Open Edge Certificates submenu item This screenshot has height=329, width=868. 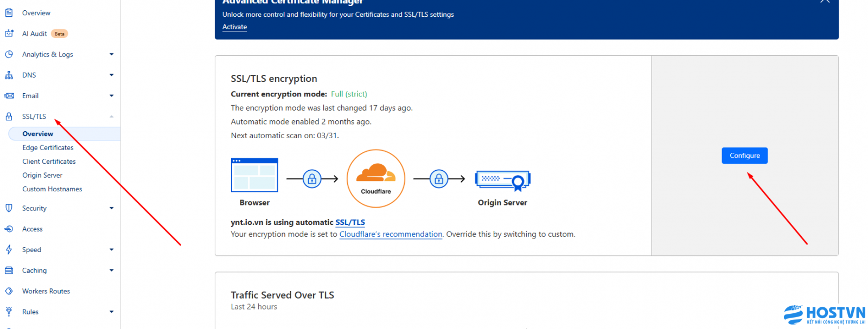48,147
